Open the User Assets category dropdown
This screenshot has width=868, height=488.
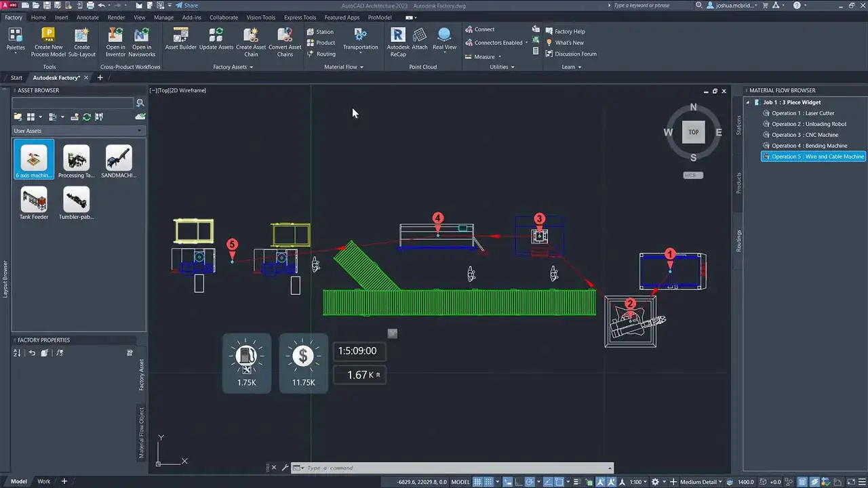[x=78, y=131]
